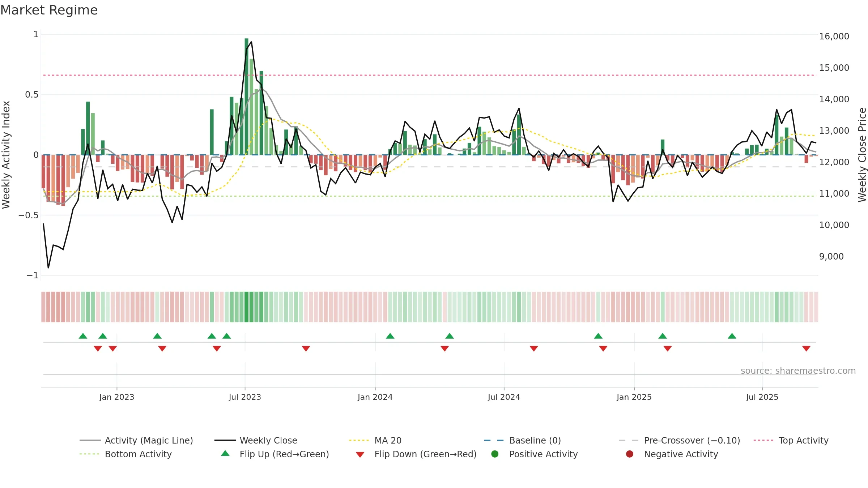This screenshot has height=488, width=868.
Task: Toggle the Flip Down (Green→Red) legend entry
Action: [416, 454]
